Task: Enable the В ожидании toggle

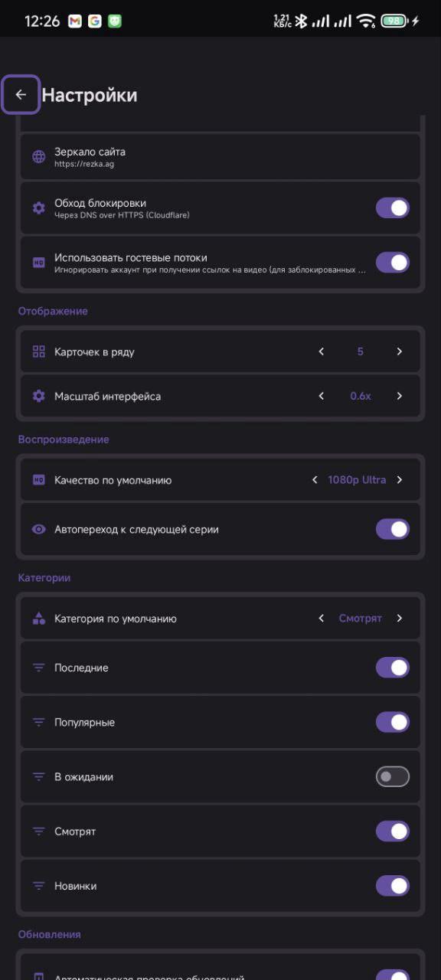Action: (x=392, y=776)
